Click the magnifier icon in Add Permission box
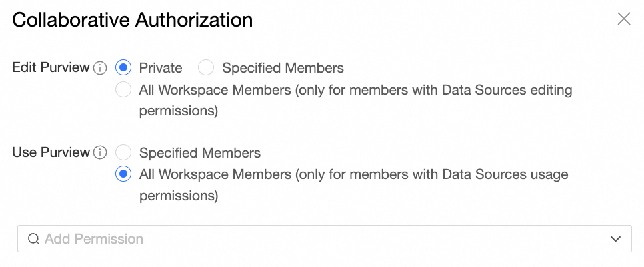 [x=33, y=239]
